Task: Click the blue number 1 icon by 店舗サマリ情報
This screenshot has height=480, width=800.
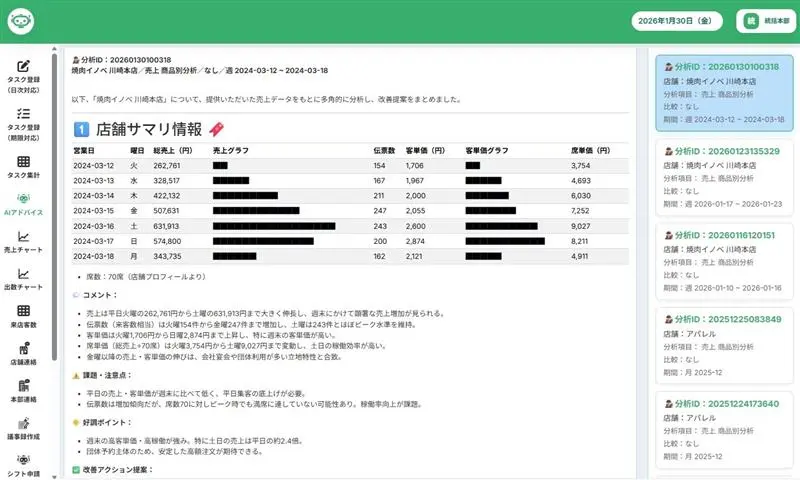Action: click(81, 129)
